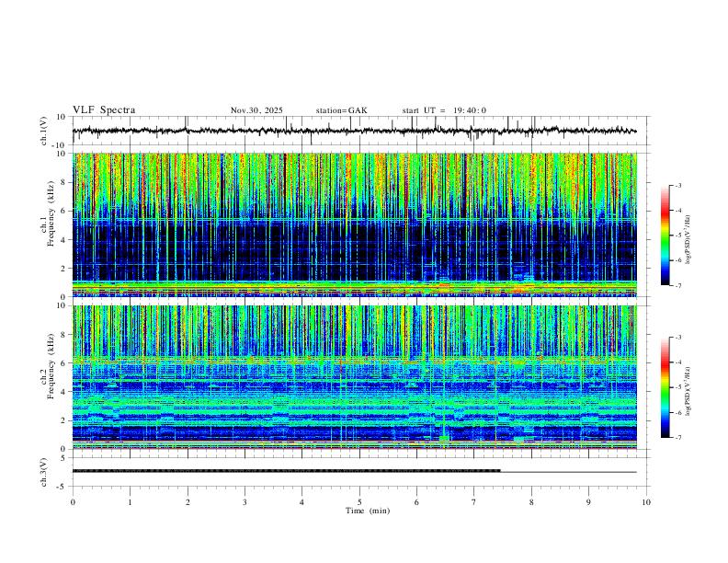Click the ch.1 colorbar "log(PSD)(V²/Hz)" label

coord(688,240)
